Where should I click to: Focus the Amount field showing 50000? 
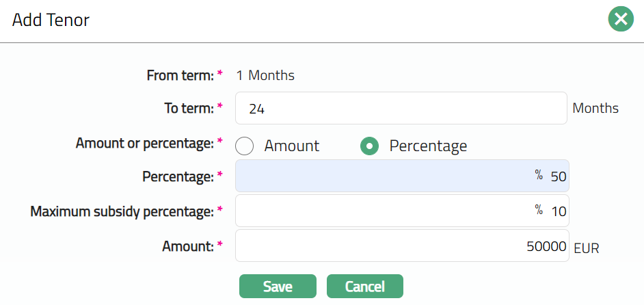[401, 246]
